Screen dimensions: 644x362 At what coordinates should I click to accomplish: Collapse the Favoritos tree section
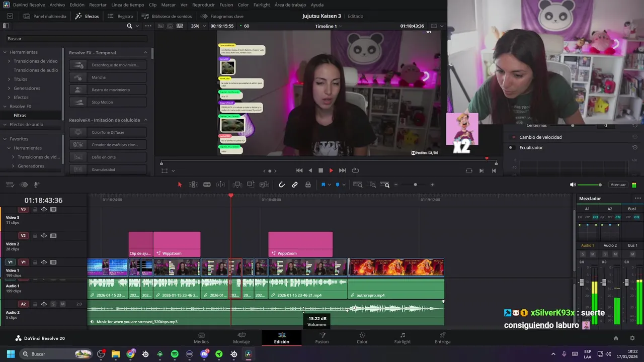[x=5, y=139]
